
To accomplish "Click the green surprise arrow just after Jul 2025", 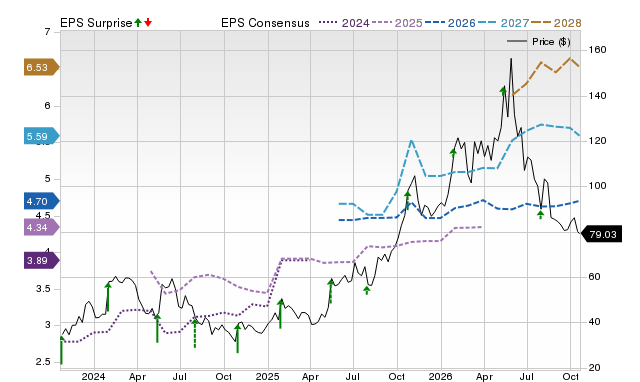I will click(x=367, y=290).
